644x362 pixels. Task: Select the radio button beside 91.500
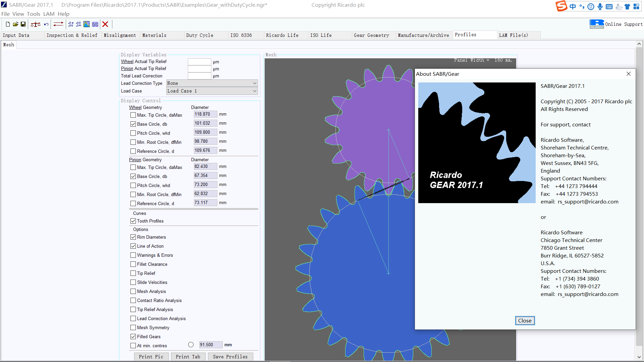[191, 345]
